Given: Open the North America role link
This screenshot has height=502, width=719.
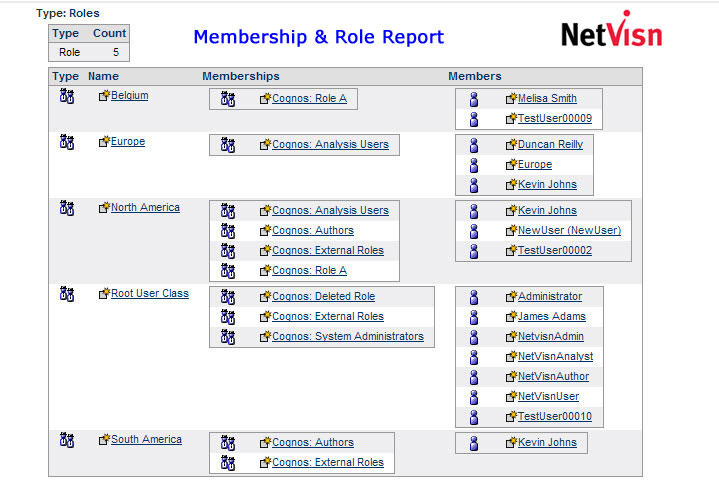Looking at the screenshot, I should 145,207.
